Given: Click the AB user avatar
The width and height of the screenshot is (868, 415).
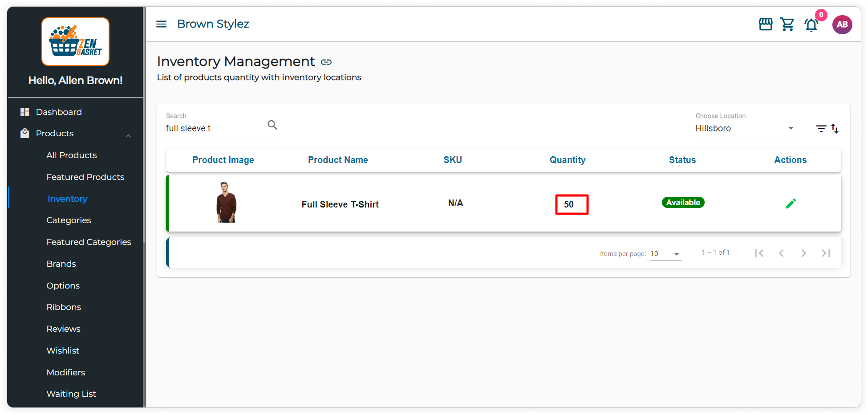Looking at the screenshot, I should (842, 24).
